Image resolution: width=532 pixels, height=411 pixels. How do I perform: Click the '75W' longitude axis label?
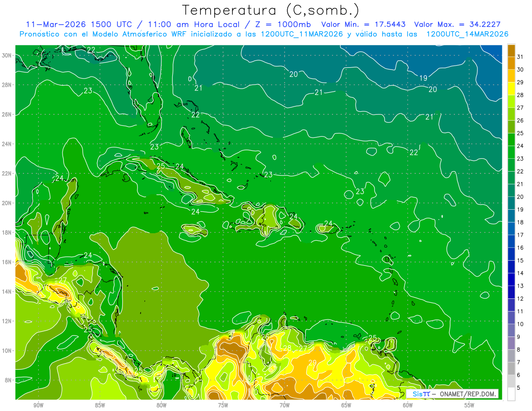[x=223, y=405]
